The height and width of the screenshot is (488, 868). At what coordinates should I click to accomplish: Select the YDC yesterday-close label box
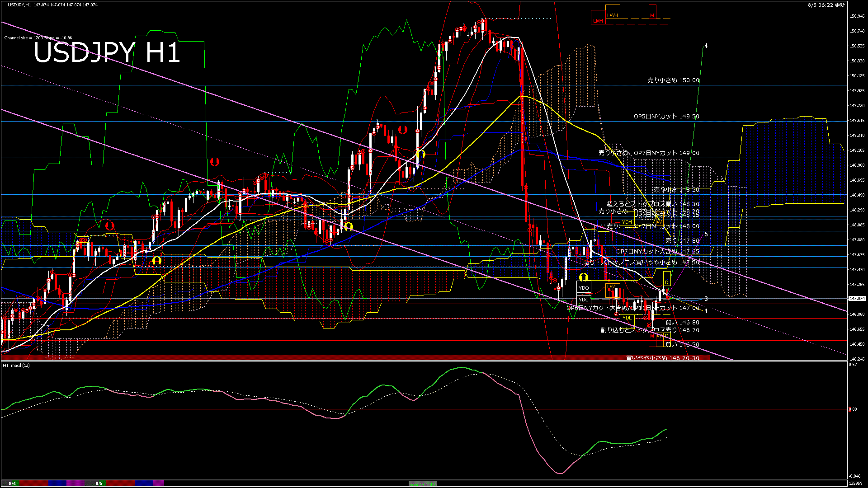584,299
